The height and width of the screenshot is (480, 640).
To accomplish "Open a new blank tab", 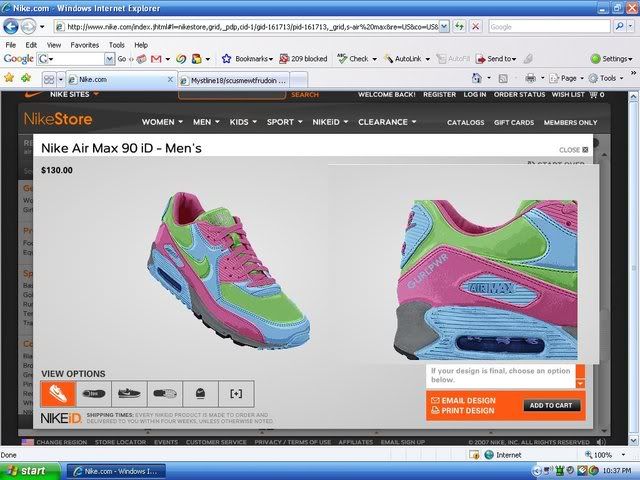I will tap(299, 80).
